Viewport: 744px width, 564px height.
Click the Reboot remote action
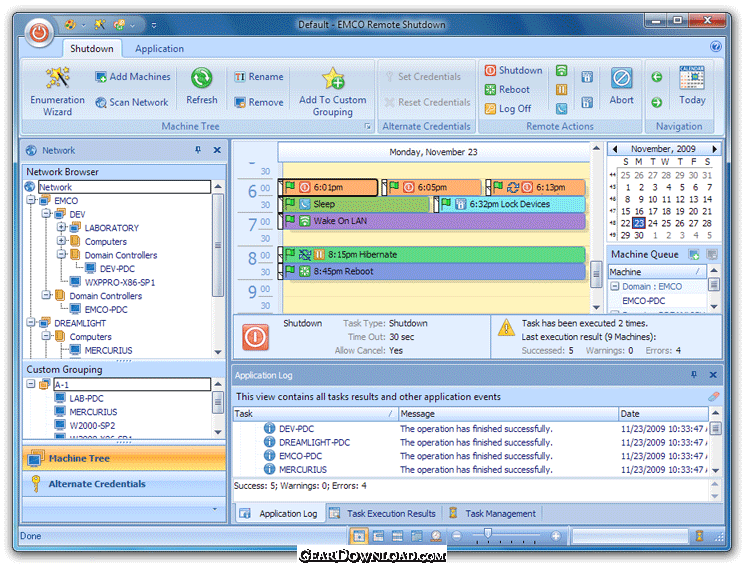(507, 90)
